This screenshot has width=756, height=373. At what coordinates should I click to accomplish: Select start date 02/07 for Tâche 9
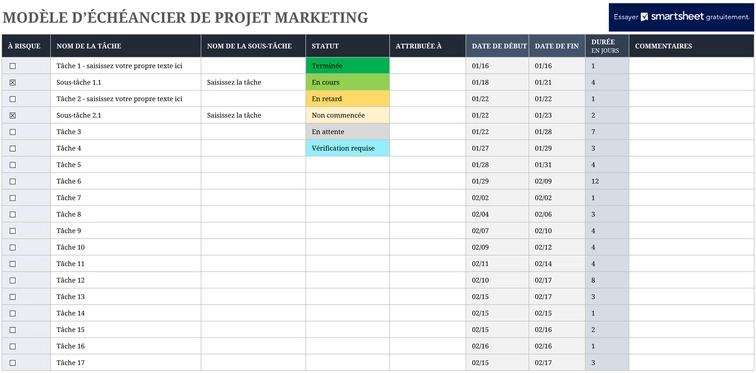pyautogui.click(x=497, y=231)
